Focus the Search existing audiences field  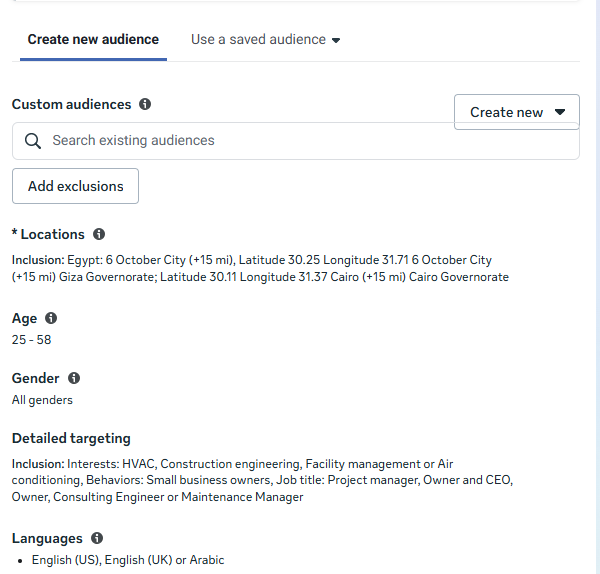coord(296,141)
